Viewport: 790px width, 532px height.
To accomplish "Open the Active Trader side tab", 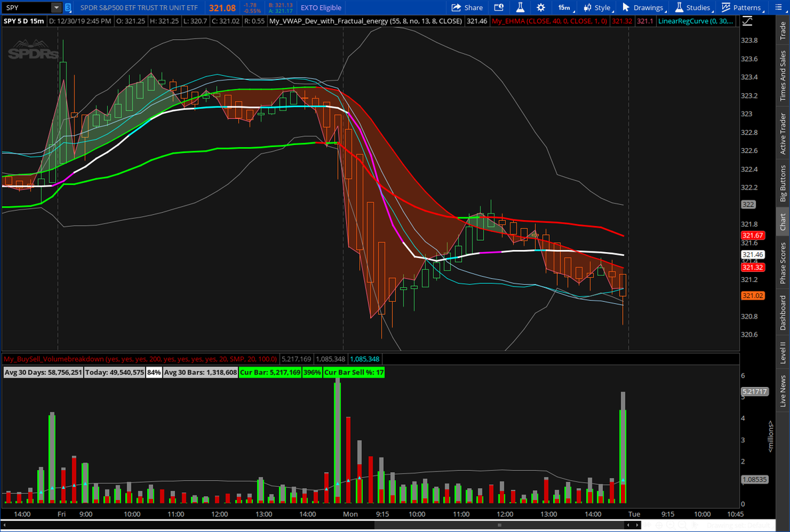I will coord(783,134).
